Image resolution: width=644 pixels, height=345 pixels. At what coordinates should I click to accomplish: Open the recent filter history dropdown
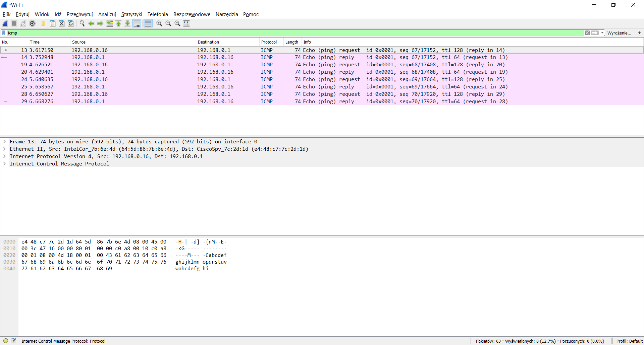tap(602, 33)
